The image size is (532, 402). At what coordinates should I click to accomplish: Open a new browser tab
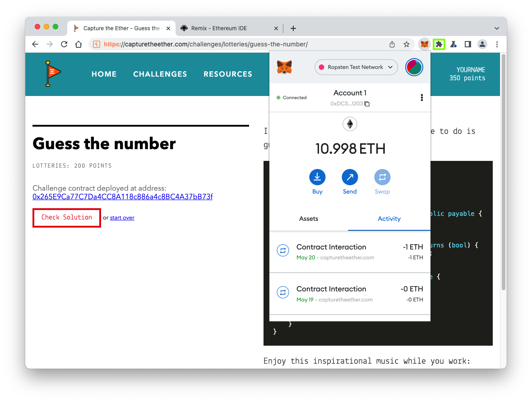tap(293, 28)
